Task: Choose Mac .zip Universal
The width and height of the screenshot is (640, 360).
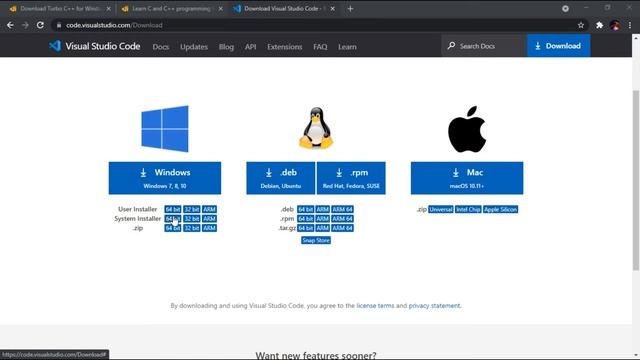Action: [x=441, y=209]
